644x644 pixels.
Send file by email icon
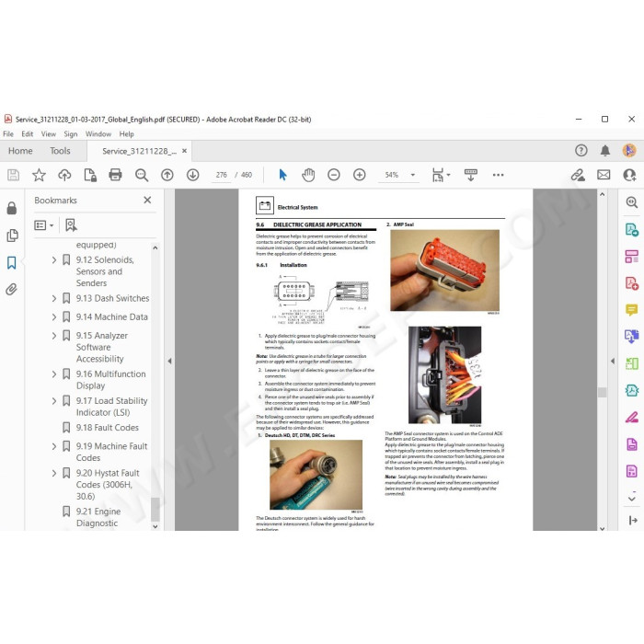[604, 175]
